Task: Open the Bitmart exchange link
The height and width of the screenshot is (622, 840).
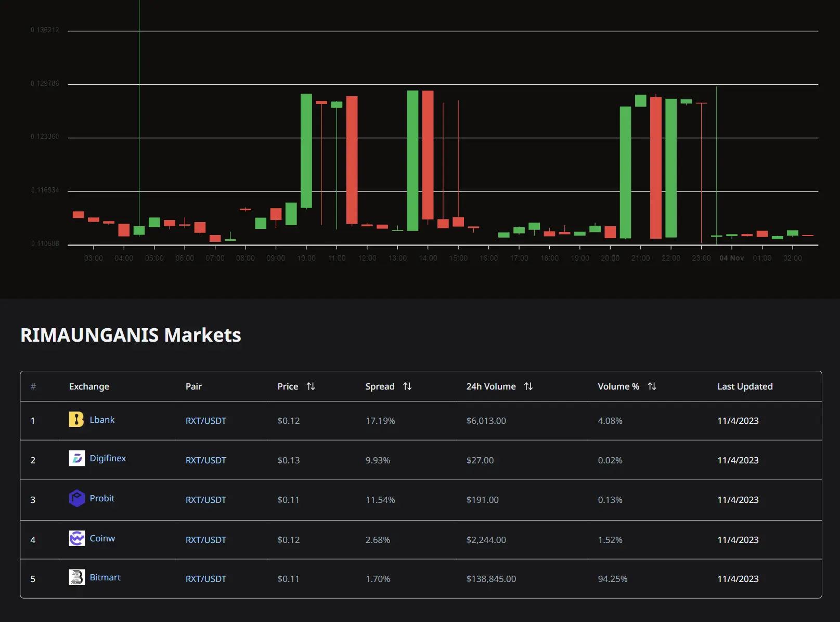Action: (x=105, y=577)
